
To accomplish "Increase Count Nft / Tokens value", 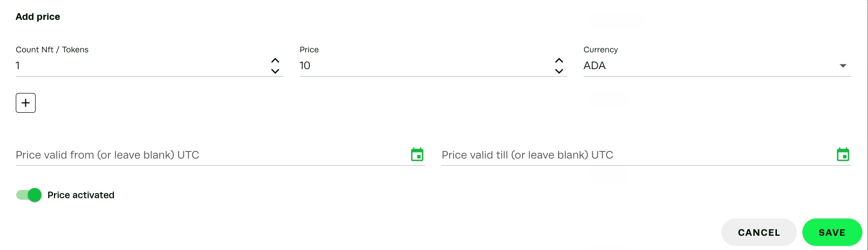I will [275, 60].
